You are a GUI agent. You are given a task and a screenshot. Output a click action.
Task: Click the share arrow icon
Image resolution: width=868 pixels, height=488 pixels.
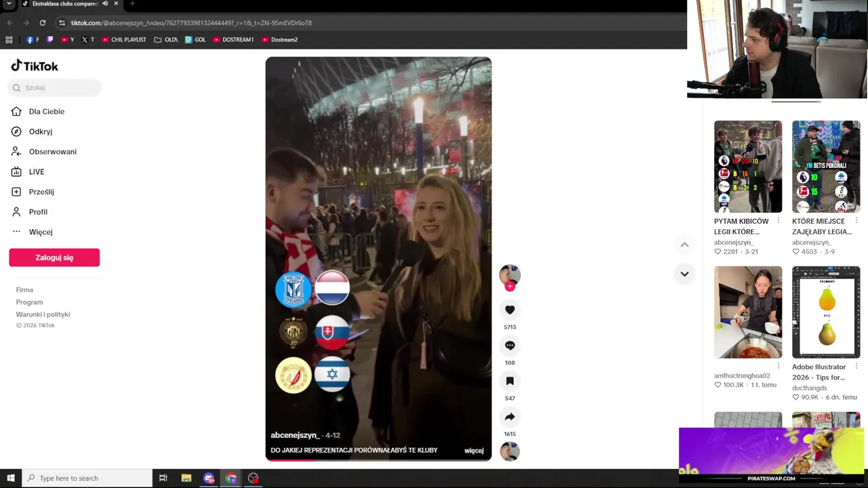tap(510, 417)
